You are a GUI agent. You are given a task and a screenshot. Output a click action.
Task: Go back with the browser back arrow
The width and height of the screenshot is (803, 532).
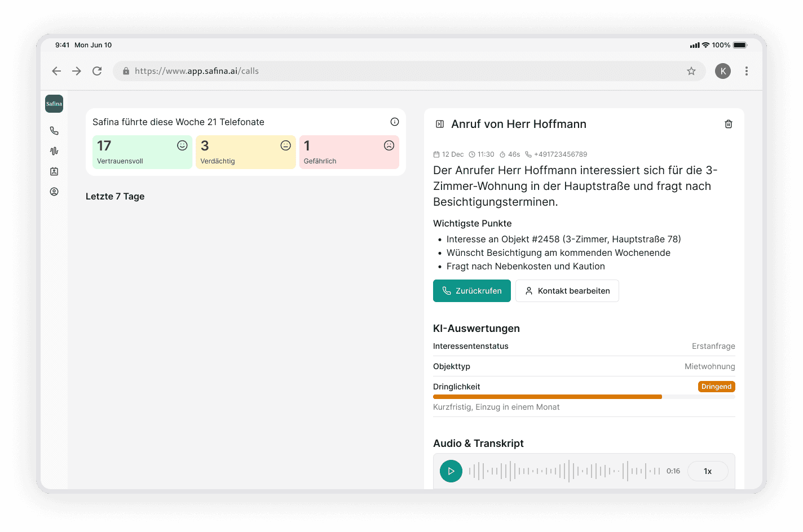(56, 71)
